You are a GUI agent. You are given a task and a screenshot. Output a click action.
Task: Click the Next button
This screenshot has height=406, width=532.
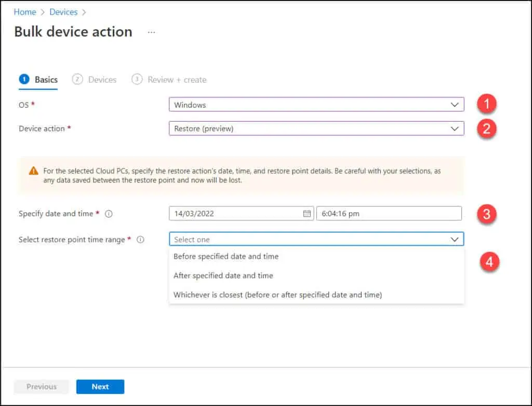click(100, 387)
